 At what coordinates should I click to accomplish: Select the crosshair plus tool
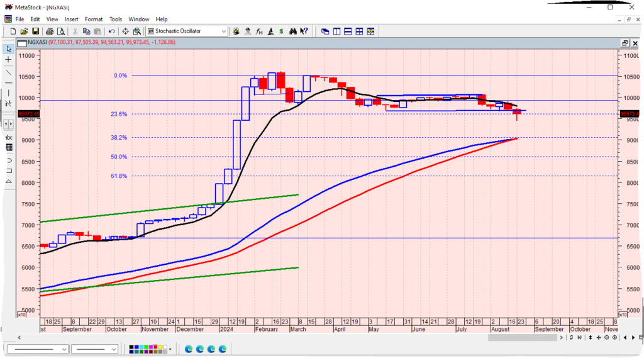coord(8,60)
